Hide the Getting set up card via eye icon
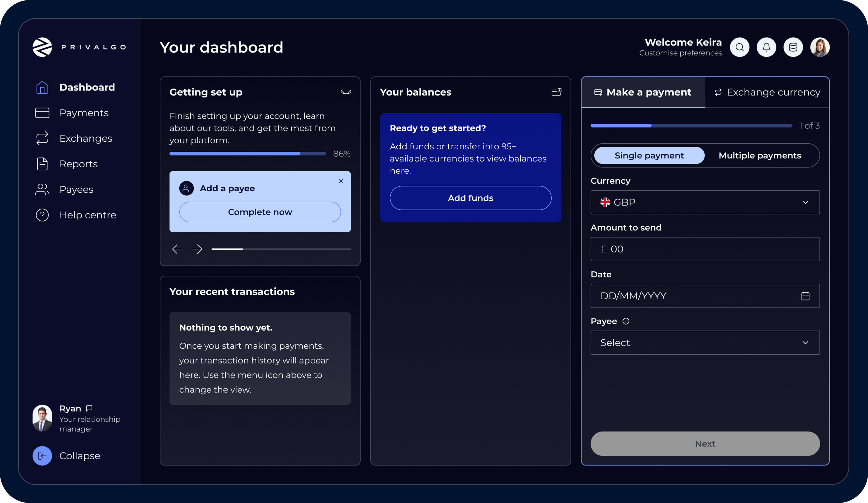 click(x=346, y=92)
